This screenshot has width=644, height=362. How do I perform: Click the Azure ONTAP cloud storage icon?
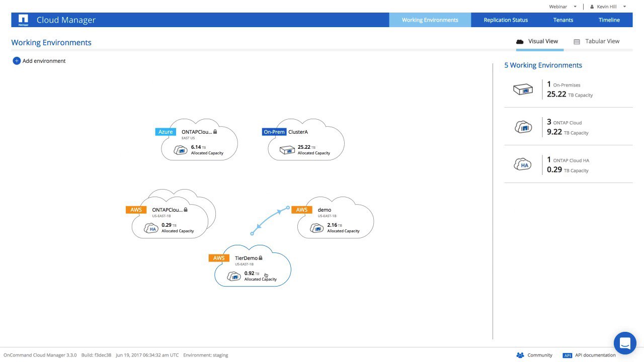tap(180, 150)
